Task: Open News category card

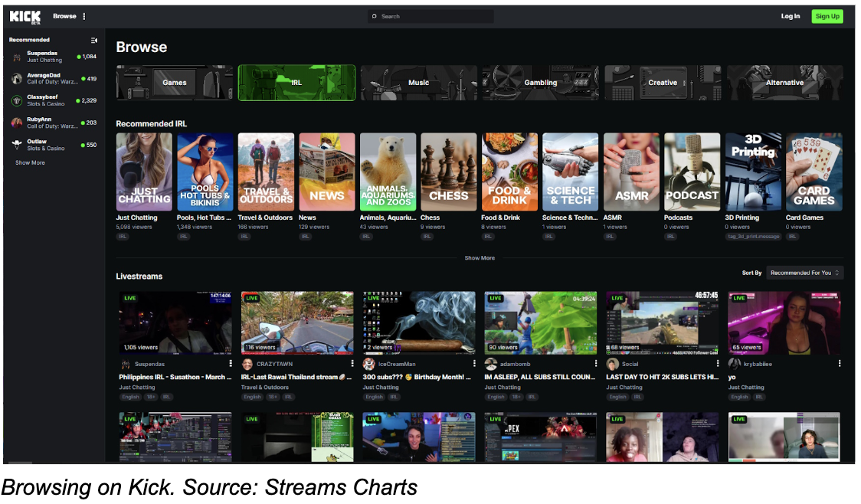Action: click(x=327, y=172)
